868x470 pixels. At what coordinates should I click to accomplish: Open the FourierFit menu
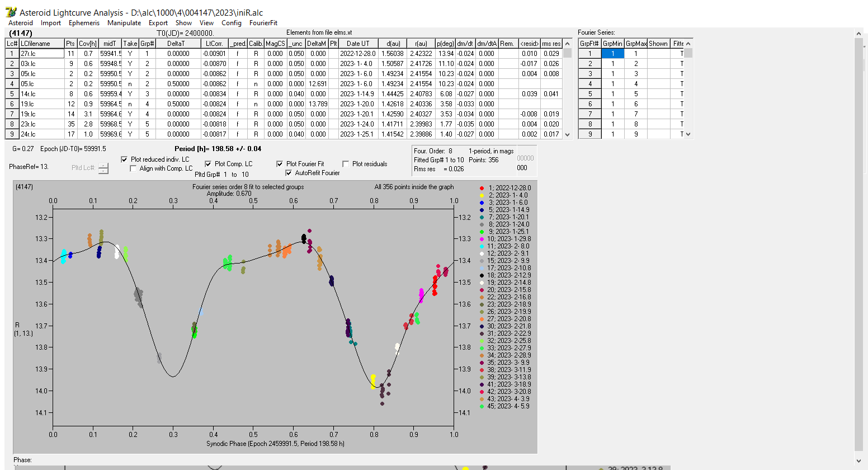pos(263,23)
